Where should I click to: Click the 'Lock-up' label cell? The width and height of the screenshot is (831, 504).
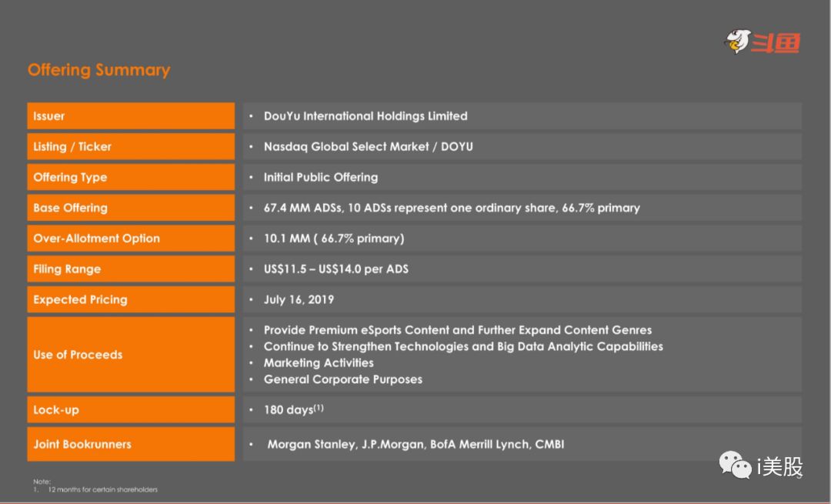131,409
